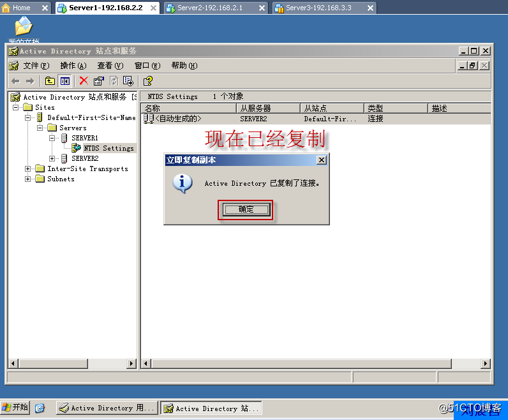Expand the Inter-Site Transports node
This screenshot has width=508, height=420.
(x=28, y=169)
